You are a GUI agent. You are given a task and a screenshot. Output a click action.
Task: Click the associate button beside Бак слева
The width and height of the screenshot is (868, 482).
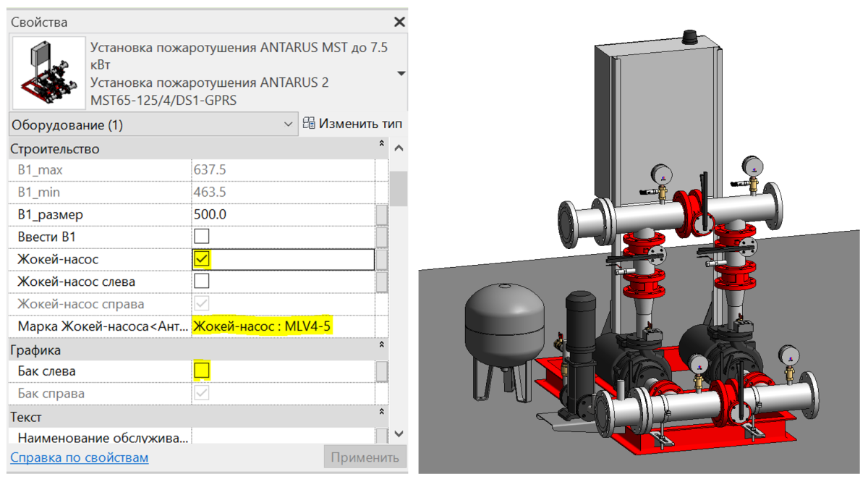point(381,371)
